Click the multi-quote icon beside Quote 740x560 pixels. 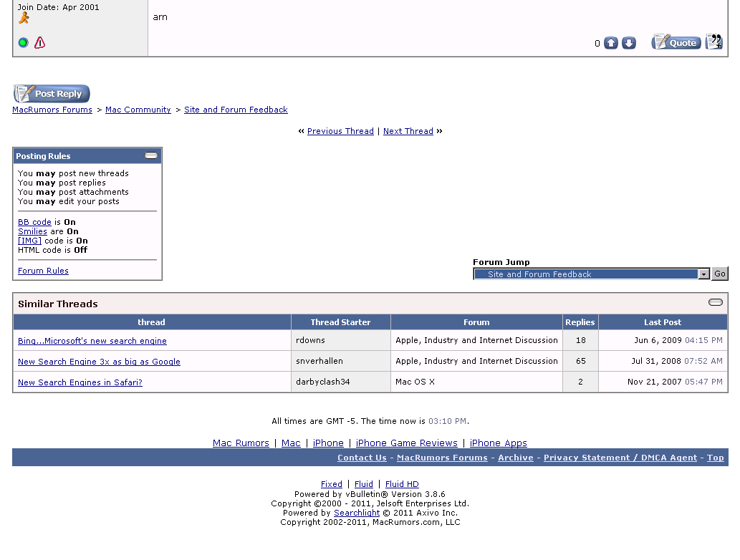(x=714, y=42)
